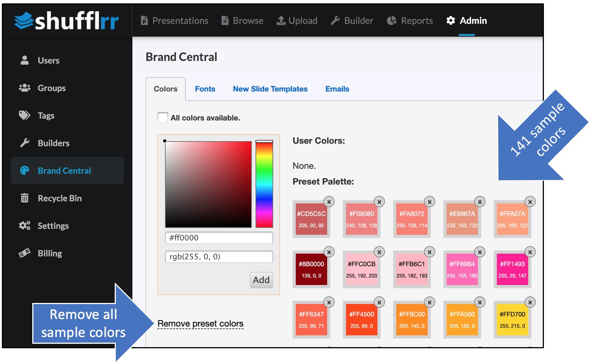The height and width of the screenshot is (364, 590).
Task: Select the #FF1493 deep pink swatch
Action: [512, 269]
